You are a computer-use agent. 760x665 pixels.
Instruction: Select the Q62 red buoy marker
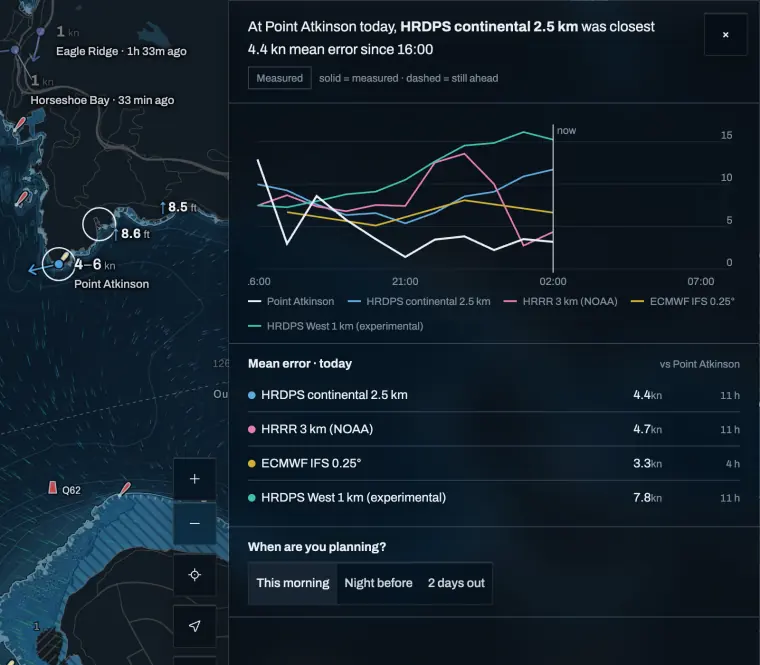point(52,488)
